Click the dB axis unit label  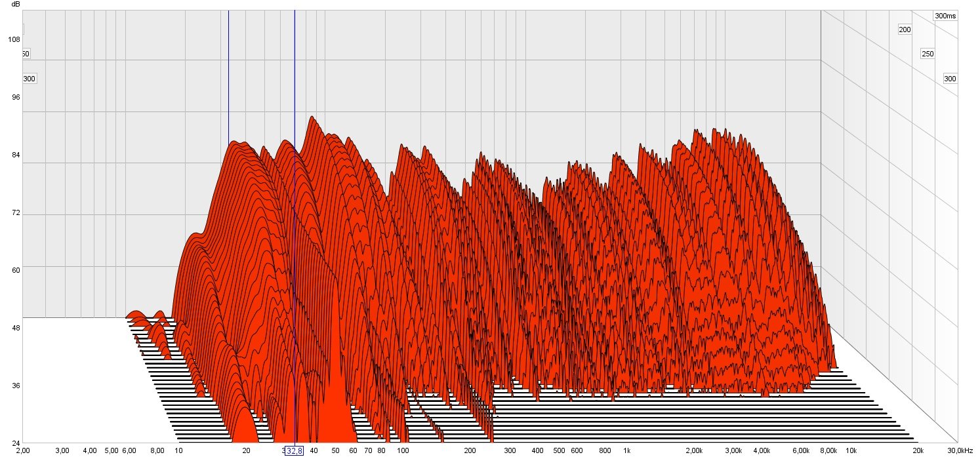(x=16, y=5)
